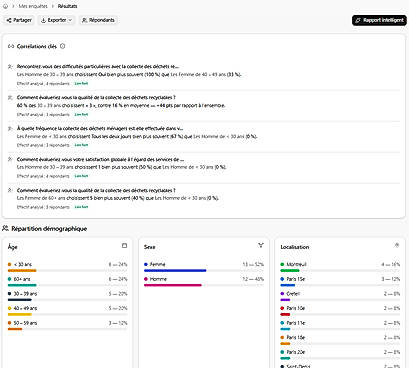Viewport: 409px width, 368px height.
Task: Select the '40 – 49 ans' age row
Action: tap(68, 311)
